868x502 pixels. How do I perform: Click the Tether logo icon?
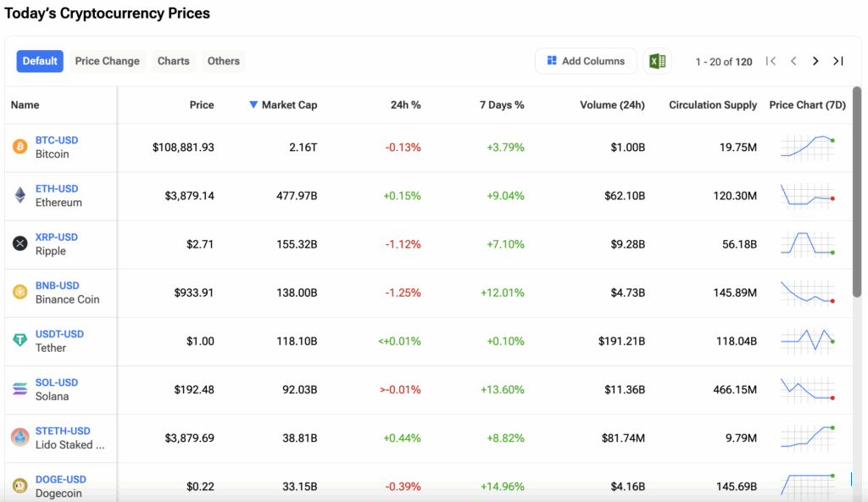[x=19, y=340]
